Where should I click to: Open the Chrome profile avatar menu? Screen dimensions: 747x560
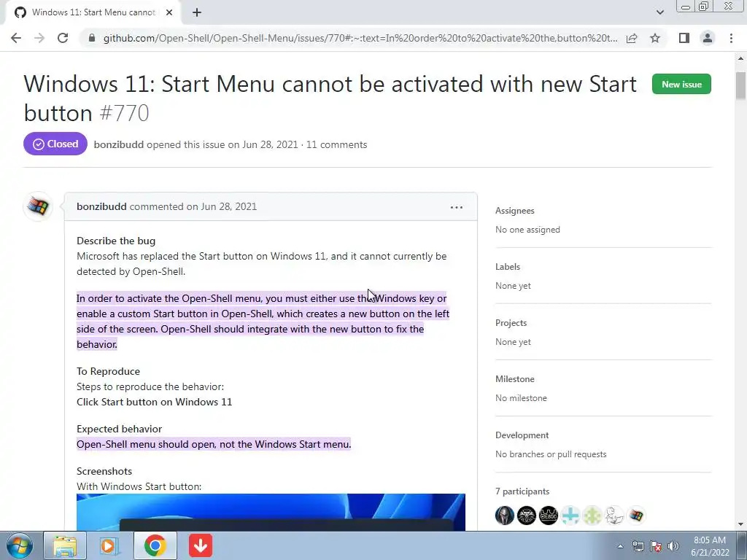click(708, 38)
